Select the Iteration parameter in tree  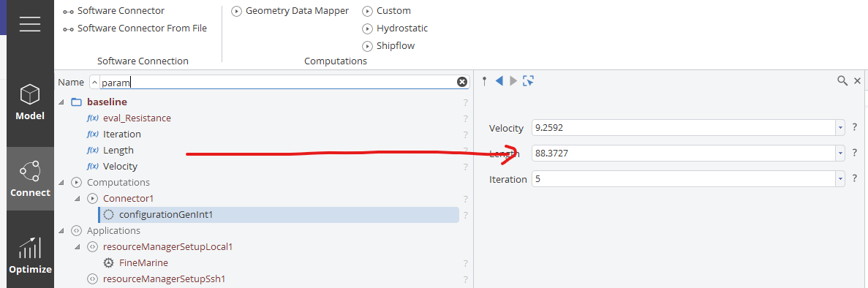click(122, 134)
